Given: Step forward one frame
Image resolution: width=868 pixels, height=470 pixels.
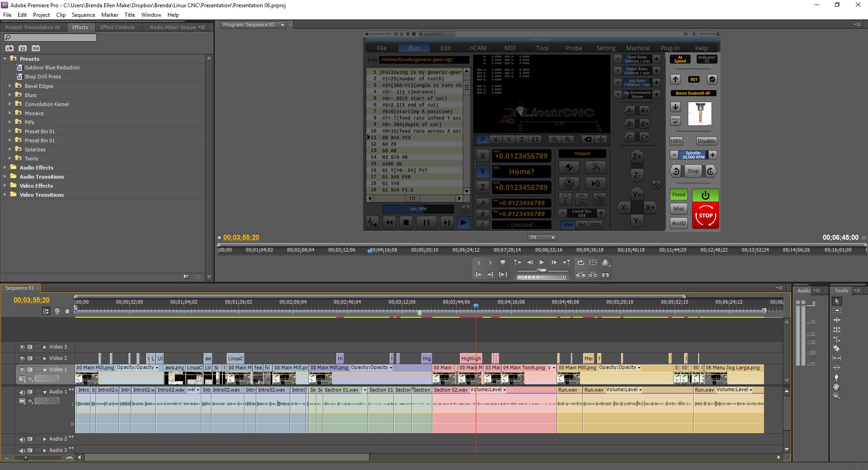Looking at the screenshot, I should (554, 262).
